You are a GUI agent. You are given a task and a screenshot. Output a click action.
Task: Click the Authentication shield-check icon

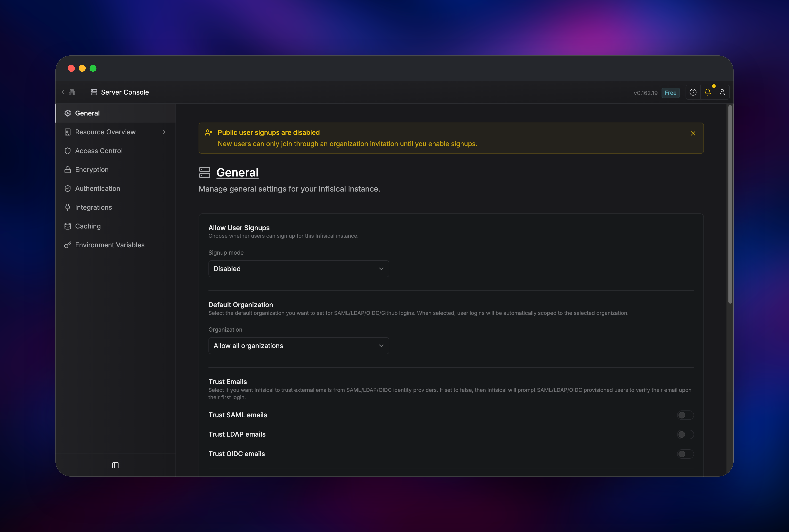(68, 189)
